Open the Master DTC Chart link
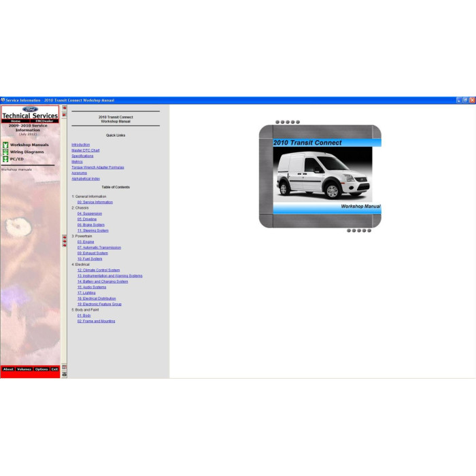The width and height of the screenshot is (476, 476). click(x=85, y=150)
